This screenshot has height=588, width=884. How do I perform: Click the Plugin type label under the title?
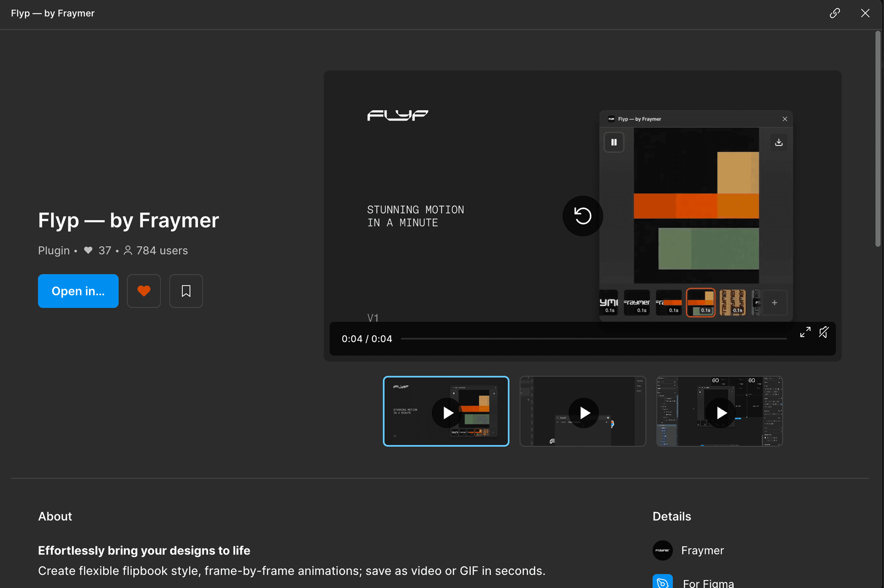pos(54,250)
